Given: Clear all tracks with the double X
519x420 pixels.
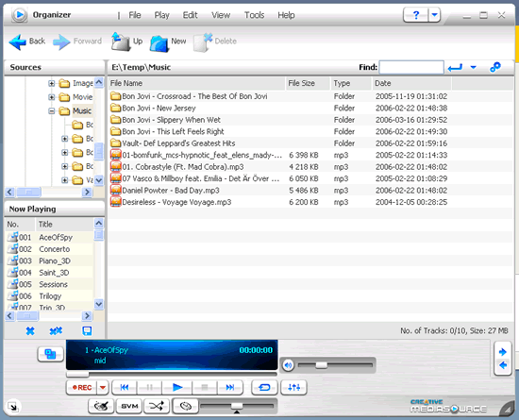Looking at the screenshot, I should tap(56, 330).
